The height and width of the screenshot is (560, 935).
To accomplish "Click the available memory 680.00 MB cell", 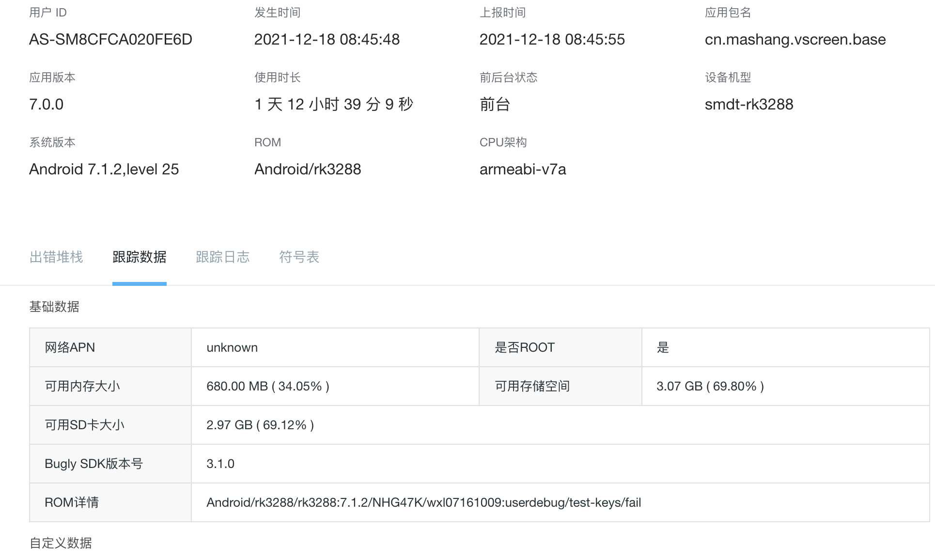I will [268, 386].
